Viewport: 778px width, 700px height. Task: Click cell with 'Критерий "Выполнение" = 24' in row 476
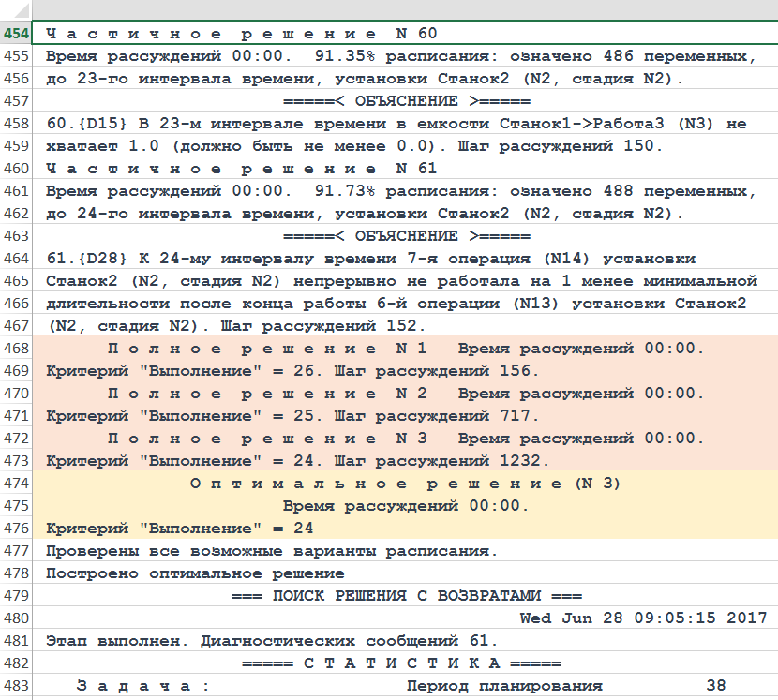pyautogui.click(x=179, y=529)
